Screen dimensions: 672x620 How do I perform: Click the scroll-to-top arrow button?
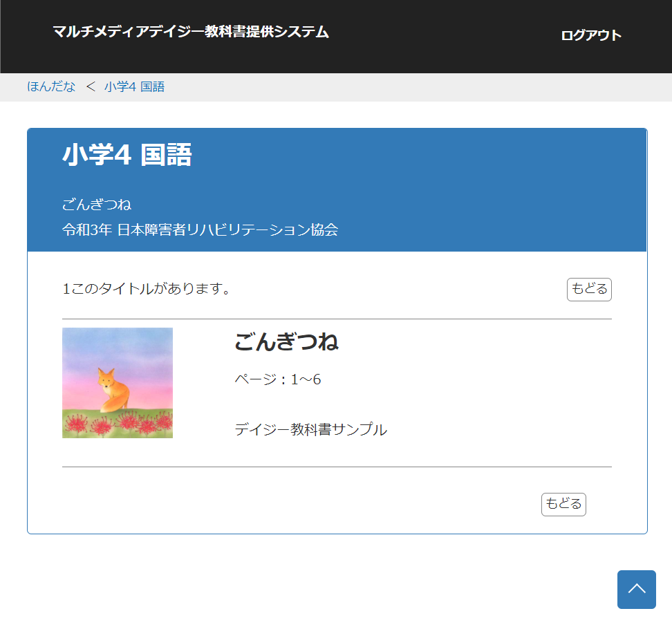pos(637,589)
